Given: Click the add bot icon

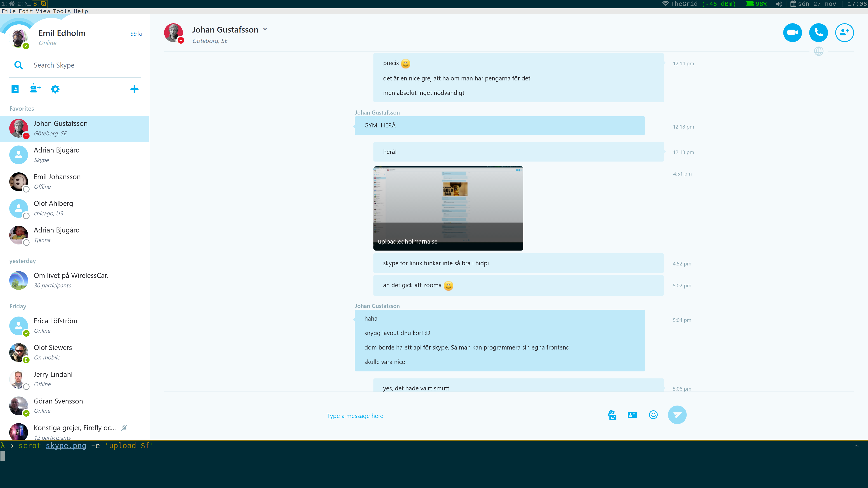Looking at the screenshot, I should (35, 89).
